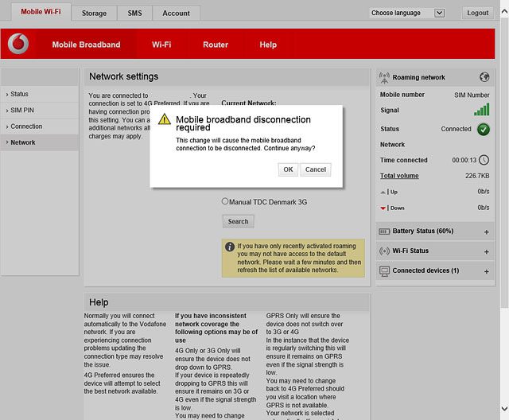Expand the Wi-Fi Status section
The image size is (509, 420).
click(486, 252)
